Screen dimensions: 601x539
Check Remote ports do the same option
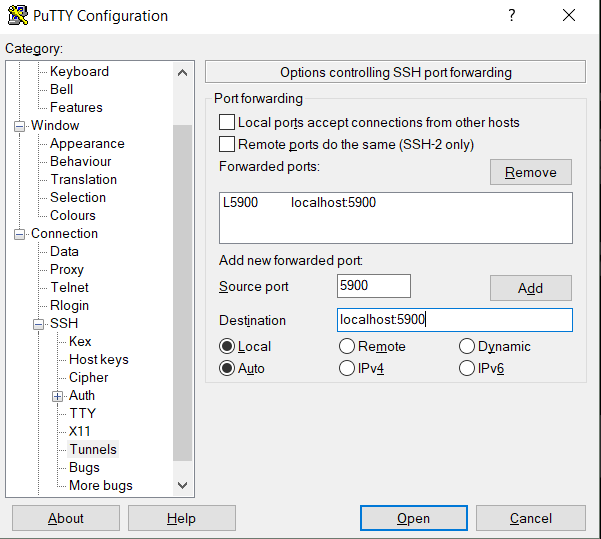227,145
